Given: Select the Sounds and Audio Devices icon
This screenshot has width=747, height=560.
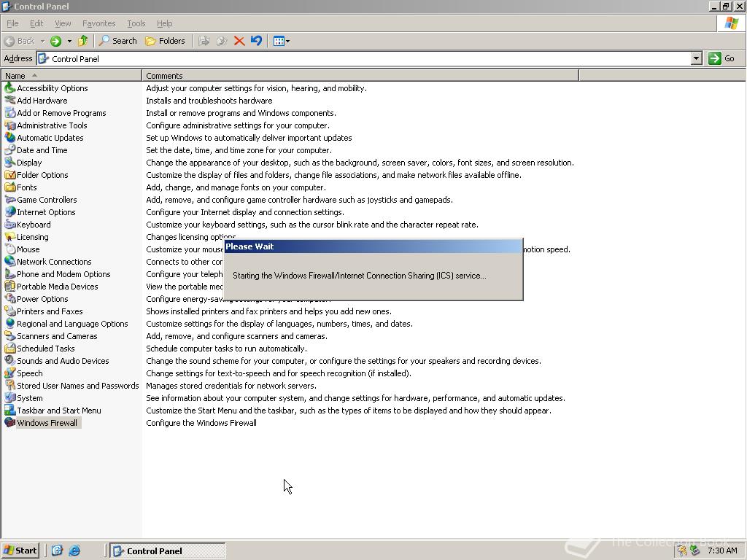Looking at the screenshot, I should pos(9,360).
